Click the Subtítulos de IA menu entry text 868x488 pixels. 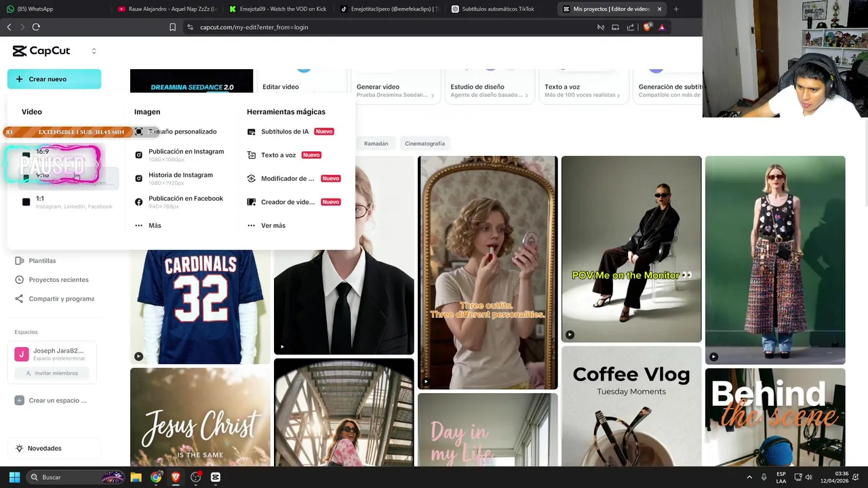(x=285, y=131)
